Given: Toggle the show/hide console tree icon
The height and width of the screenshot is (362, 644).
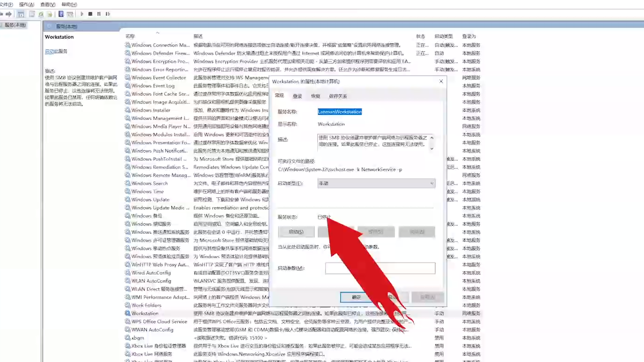Looking at the screenshot, I should (21, 14).
